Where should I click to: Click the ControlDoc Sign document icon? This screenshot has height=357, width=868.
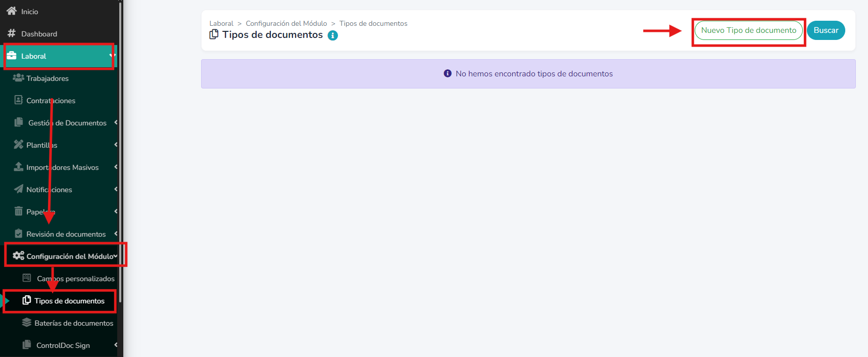(x=27, y=345)
